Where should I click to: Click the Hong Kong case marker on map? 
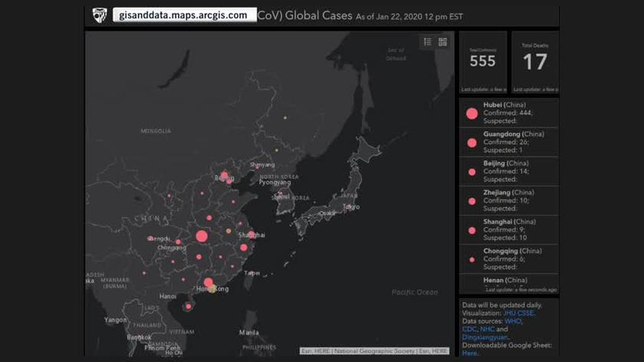click(x=209, y=283)
